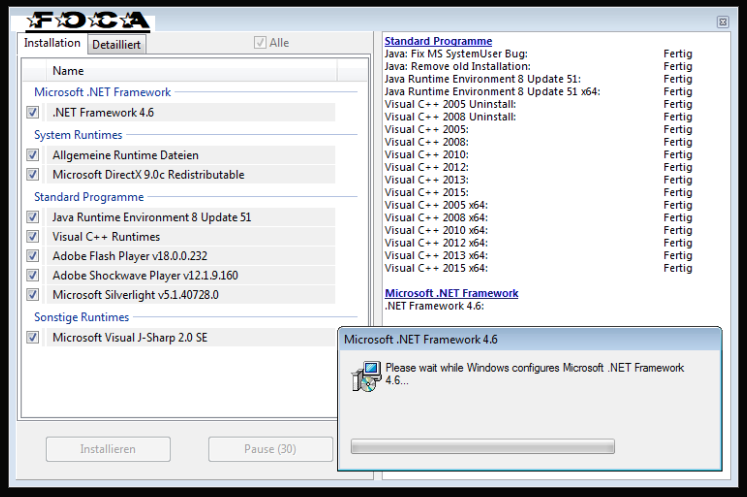Toggle the Microsoft Silverlight checkbox

click(x=32, y=295)
